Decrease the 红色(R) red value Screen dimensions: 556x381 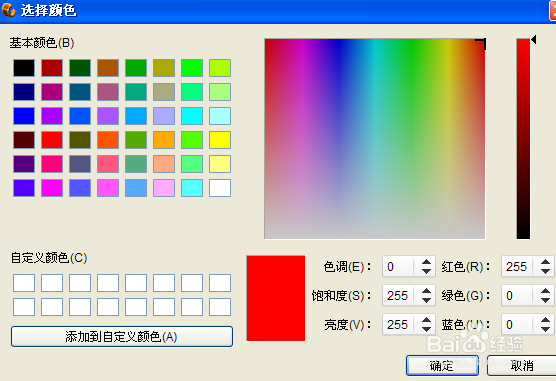point(546,271)
